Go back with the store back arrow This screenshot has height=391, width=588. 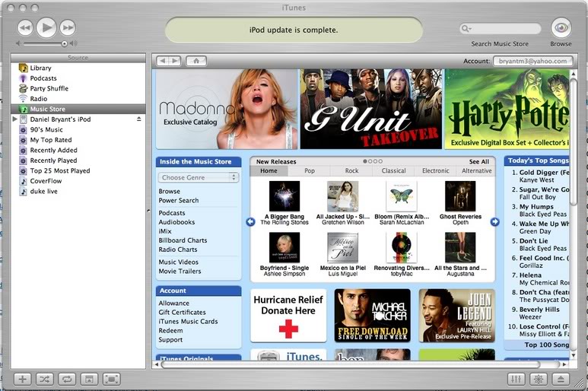click(x=163, y=61)
